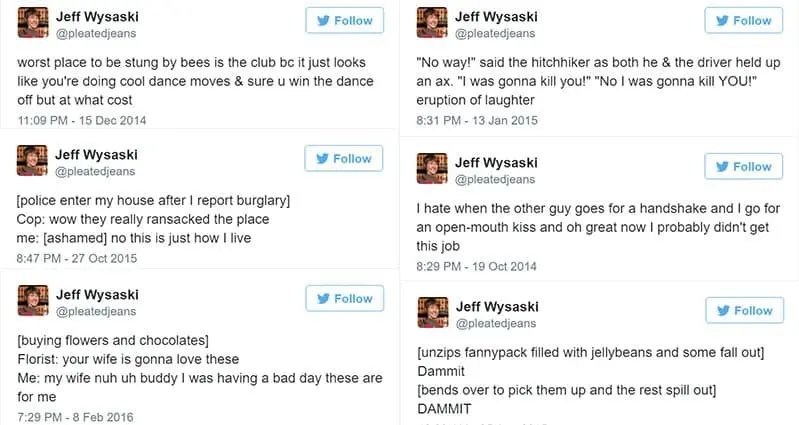Open profile image on jellybeans tweet
The width and height of the screenshot is (799, 425).
[431, 312]
